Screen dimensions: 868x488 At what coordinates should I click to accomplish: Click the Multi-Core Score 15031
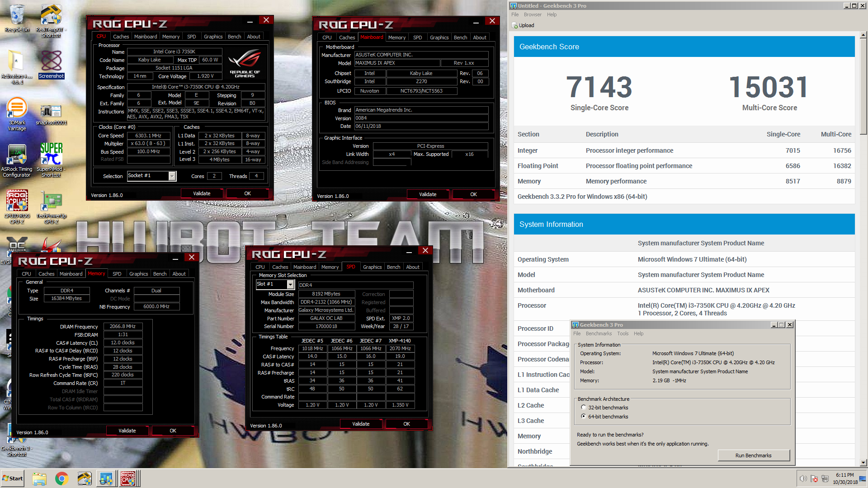click(769, 87)
